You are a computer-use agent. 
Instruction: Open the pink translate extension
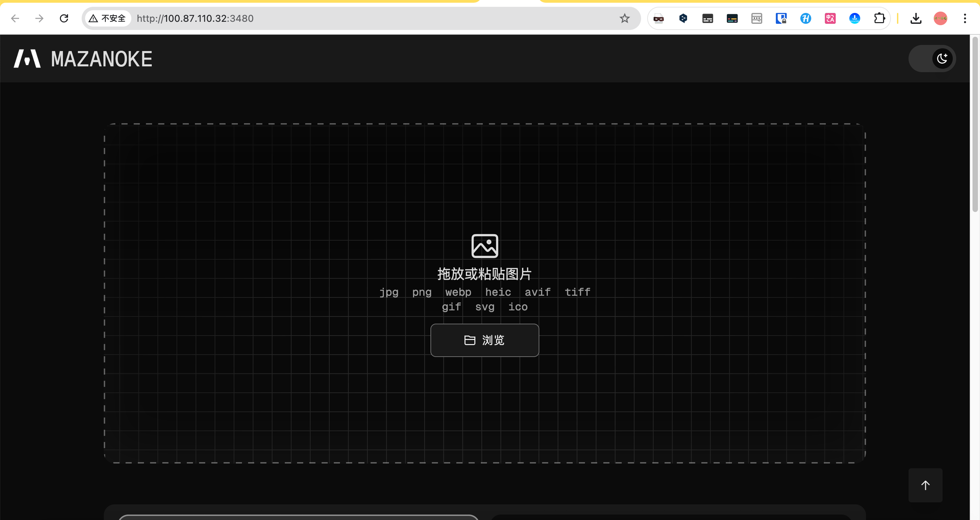point(830,18)
